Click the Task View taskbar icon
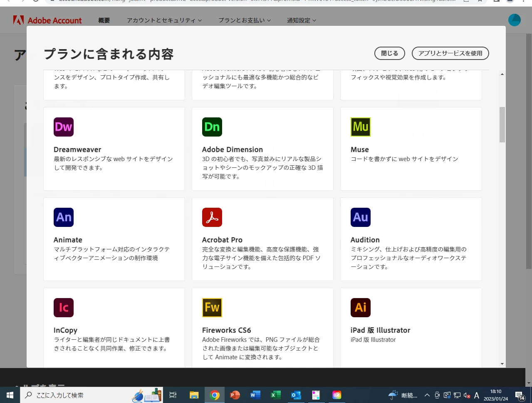This screenshot has height=403, width=532. tap(173, 395)
